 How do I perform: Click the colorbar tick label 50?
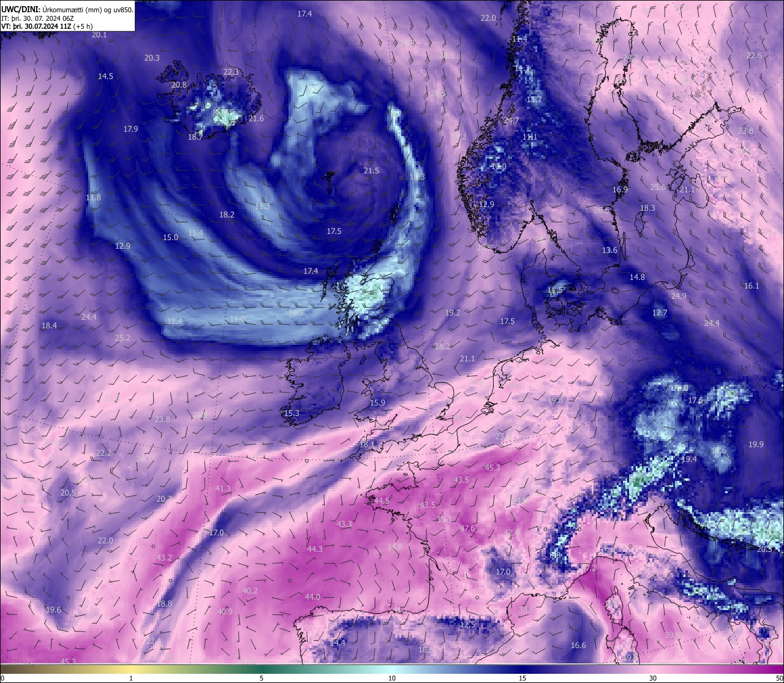[x=779, y=678]
